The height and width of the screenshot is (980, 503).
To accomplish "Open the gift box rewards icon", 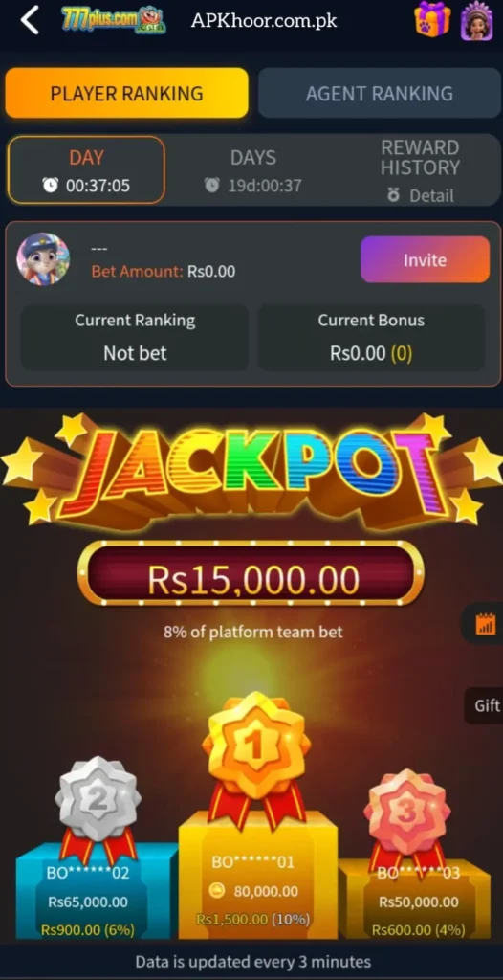I will point(432,19).
